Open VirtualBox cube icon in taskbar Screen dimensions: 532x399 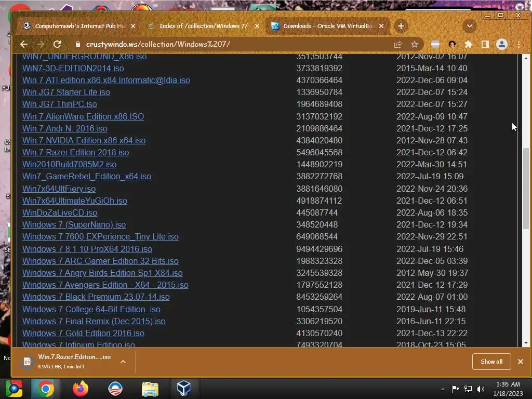click(184, 389)
